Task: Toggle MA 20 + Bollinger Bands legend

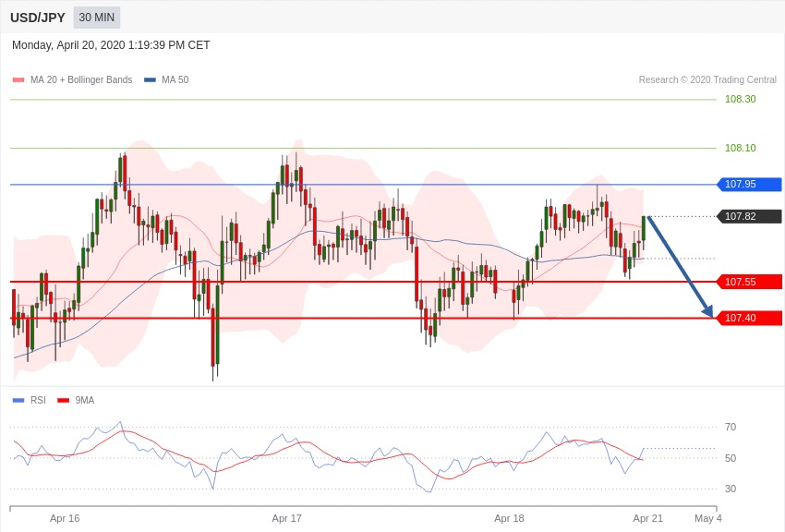Action: click(73, 79)
